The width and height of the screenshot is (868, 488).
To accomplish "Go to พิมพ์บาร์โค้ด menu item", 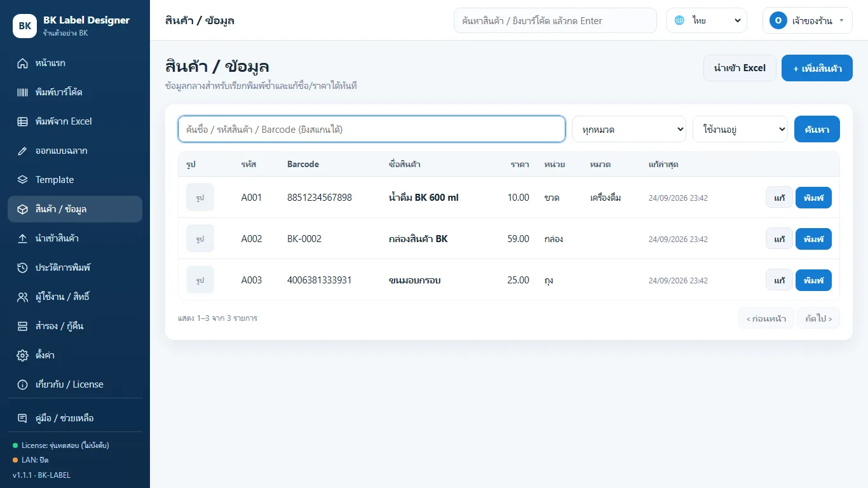I will point(75,92).
